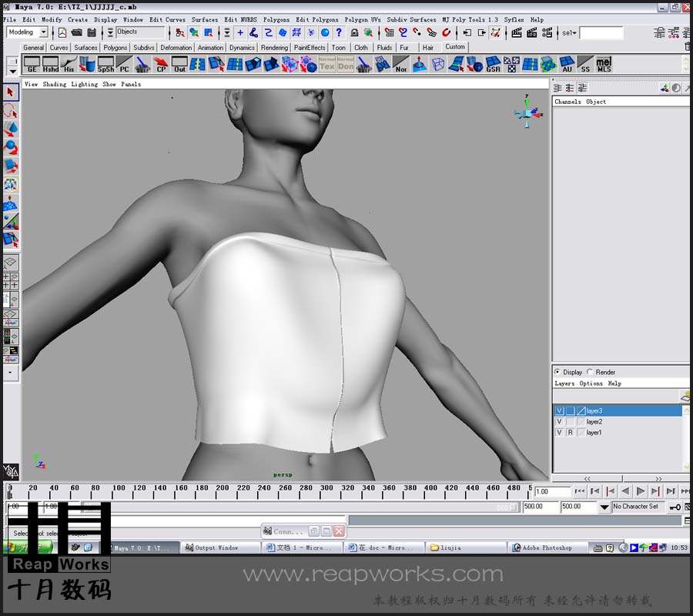693x616 pixels.
Task: Click the New Scene status line icon
Action: coord(62,32)
